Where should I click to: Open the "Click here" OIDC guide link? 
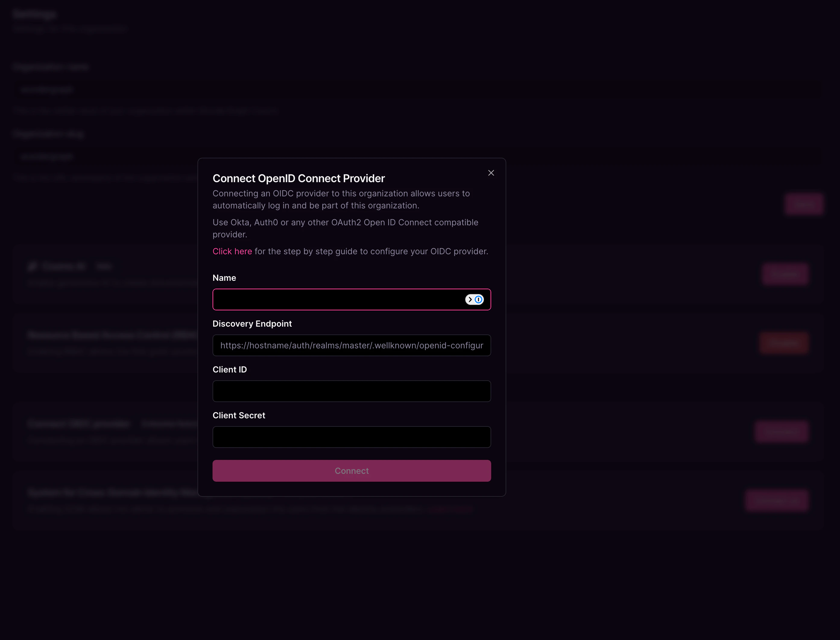click(232, 251)
